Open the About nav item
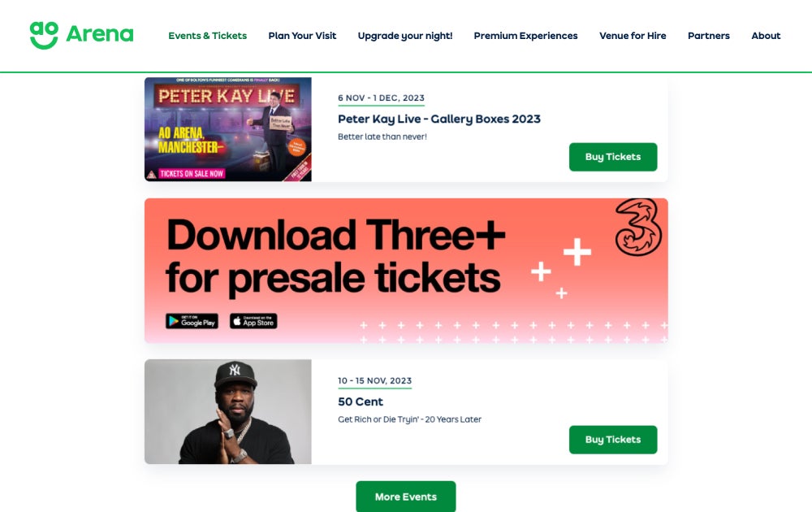 pyautogui.click(x=766, y=36)
